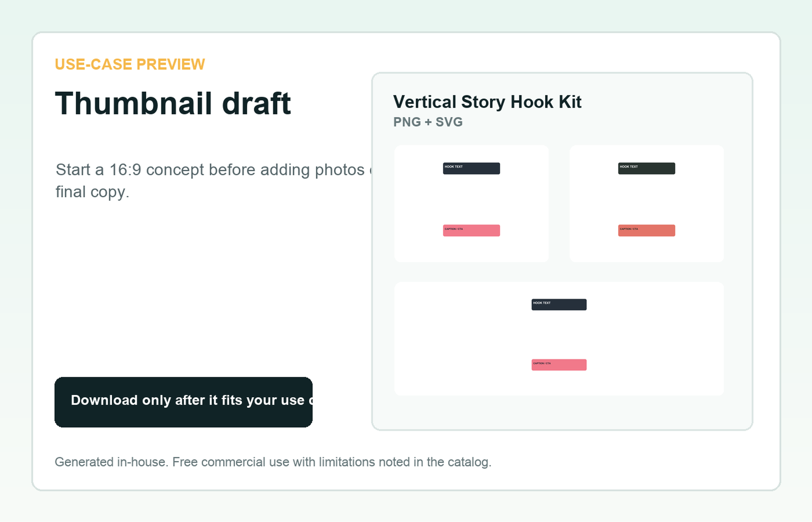The height and width of the screenshot is (522, 812).
Task: Click the 'Generated in-house' licensing note
Action: 273,462
